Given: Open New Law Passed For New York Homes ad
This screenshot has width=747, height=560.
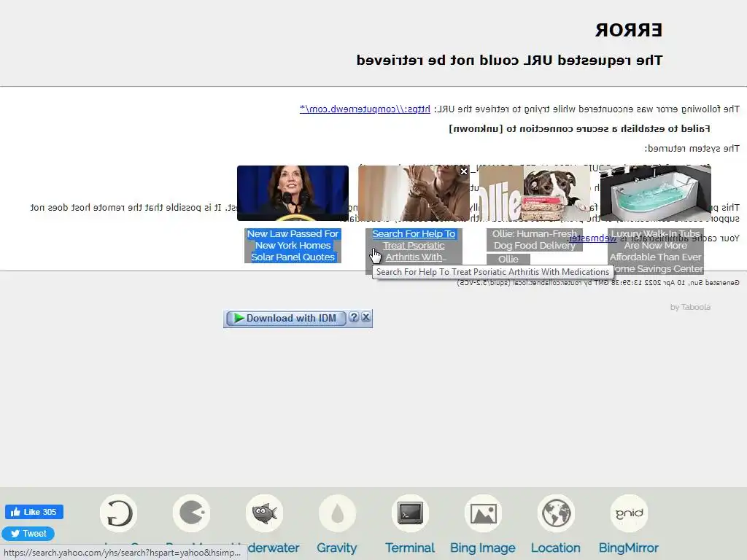Looking at the screenshot, I should click(x=293, y=245).
